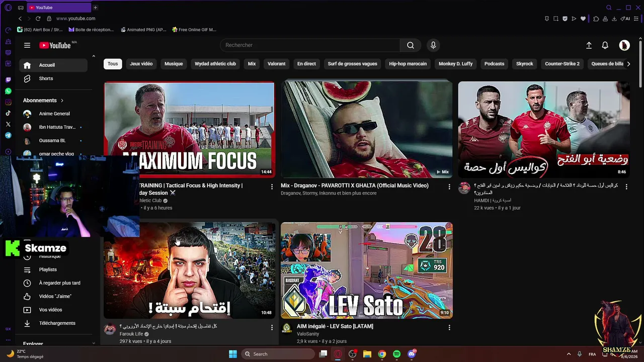This screenshot has width=644, height=362.
Task: Open Discord from the taskbar
Action: click(x=412, y=354)
